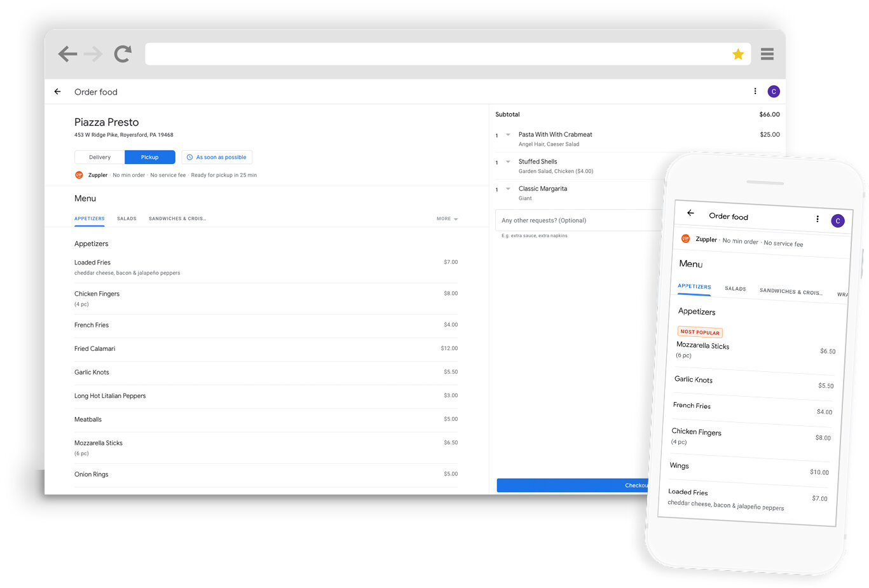The height and width of the screenshot is (588, 869).
Task: Click the yellow bookmark star
Action: pyautogui.click(x=737, y=55)
